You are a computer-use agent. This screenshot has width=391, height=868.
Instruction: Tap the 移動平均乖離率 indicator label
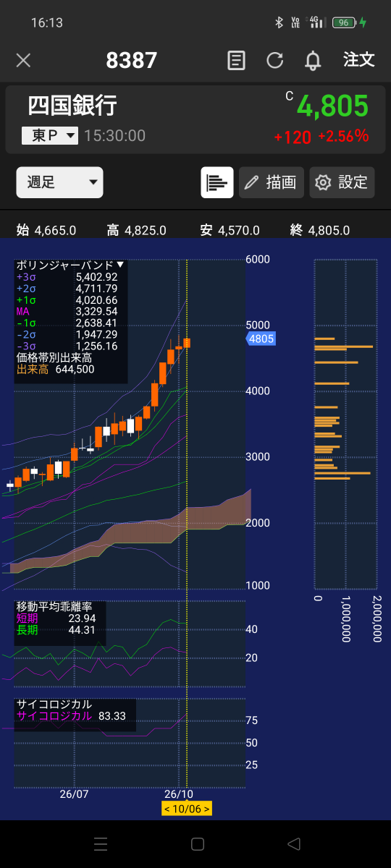54,606
